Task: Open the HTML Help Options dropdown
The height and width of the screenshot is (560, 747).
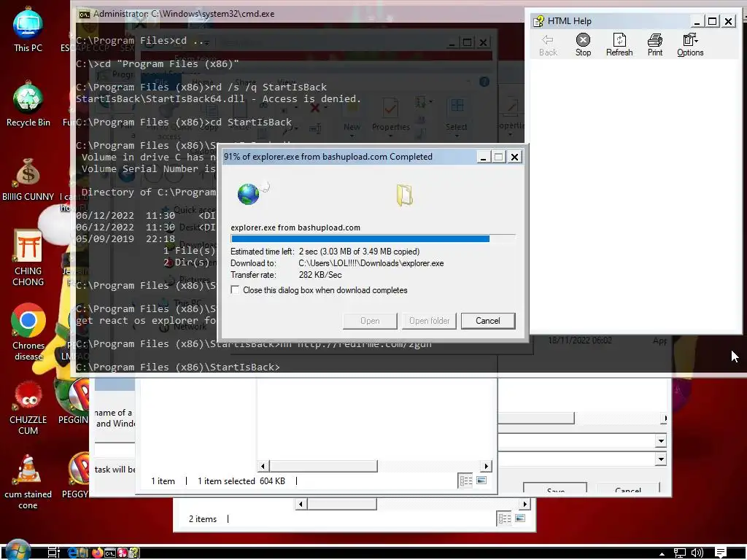Action: [690, 44]
